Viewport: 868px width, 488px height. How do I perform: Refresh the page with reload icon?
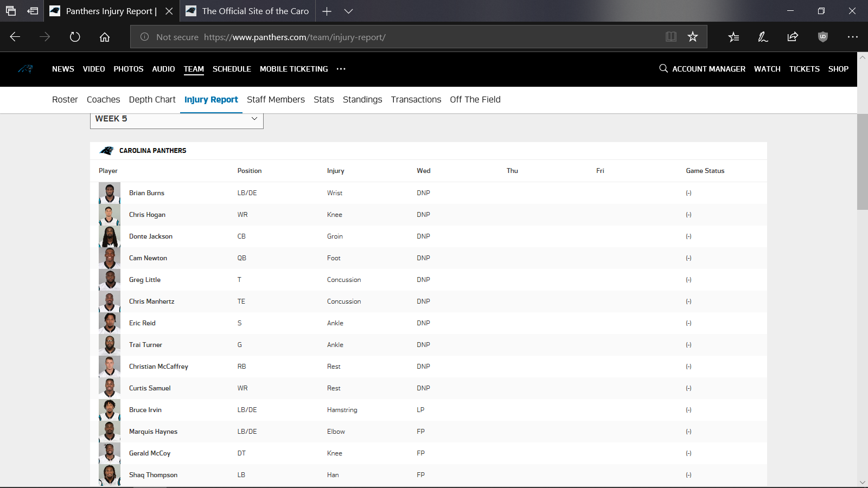(75, 37)
